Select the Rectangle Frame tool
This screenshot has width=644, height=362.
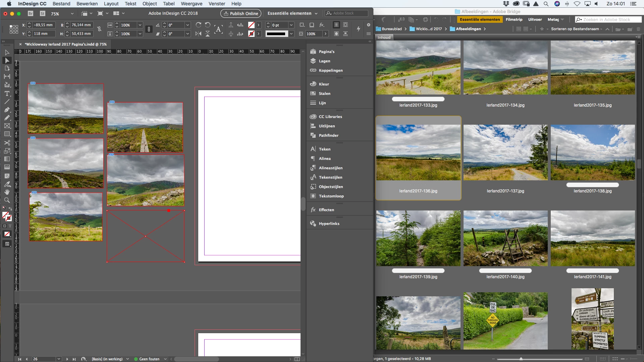point(7,126)
